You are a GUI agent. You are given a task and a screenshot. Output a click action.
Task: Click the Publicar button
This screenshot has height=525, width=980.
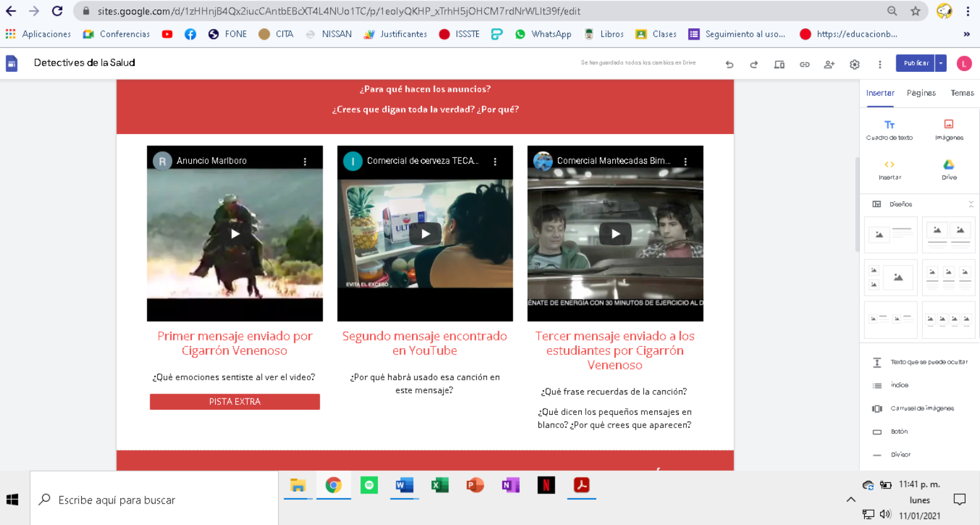point(916,63)
